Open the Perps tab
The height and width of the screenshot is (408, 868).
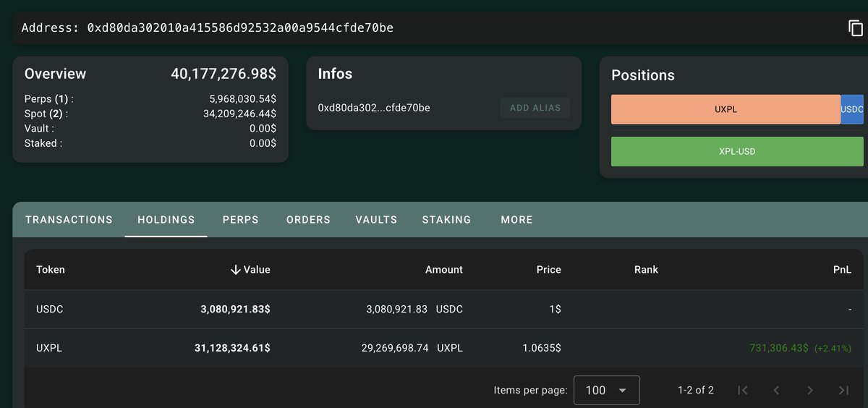point(240,220)
